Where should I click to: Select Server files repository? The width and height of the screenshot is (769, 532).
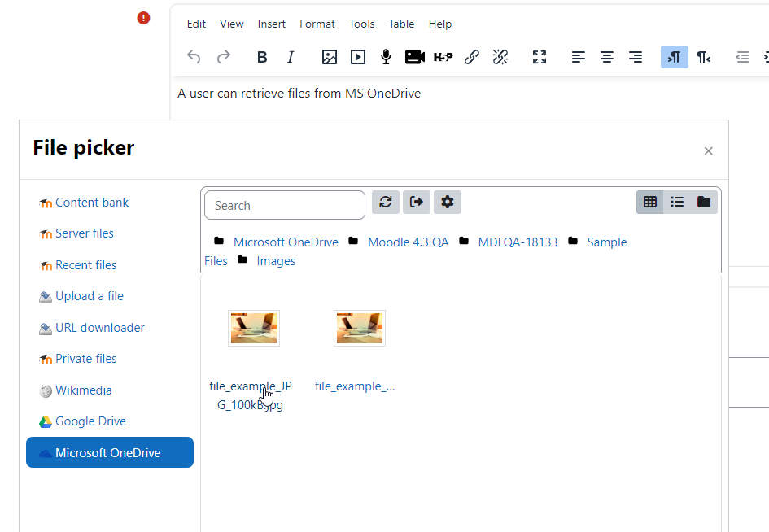(76, 233)
